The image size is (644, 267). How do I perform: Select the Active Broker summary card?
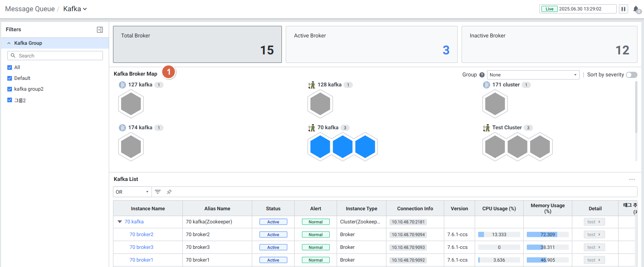click(x=371, y=44)
